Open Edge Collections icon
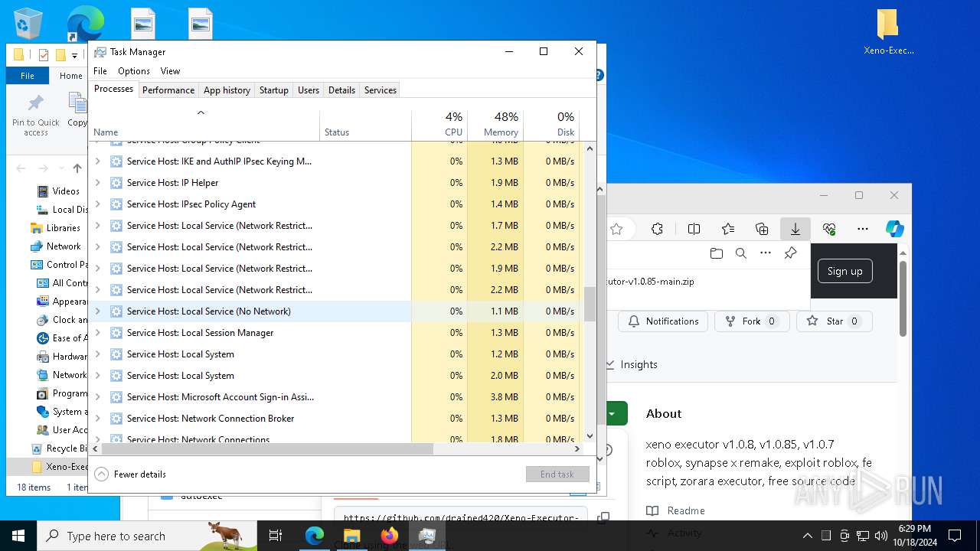 point(762,229)
